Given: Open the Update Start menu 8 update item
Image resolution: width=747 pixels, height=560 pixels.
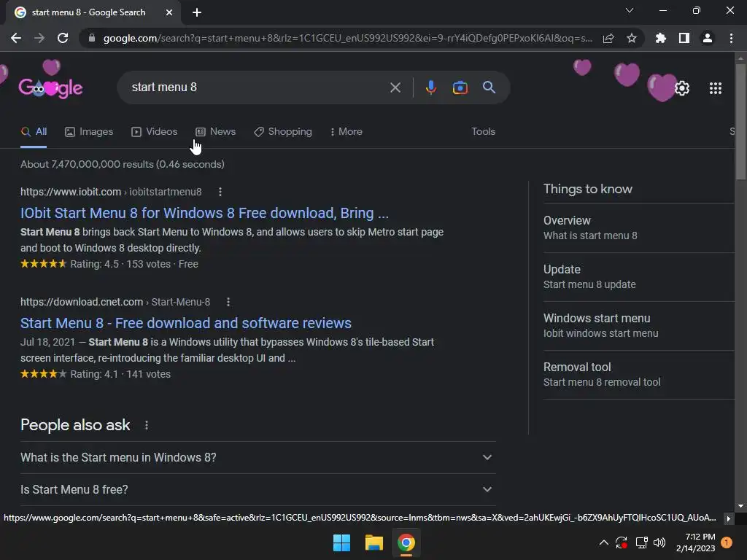Looking at the screenshot, I should click(x=638, y=276).
